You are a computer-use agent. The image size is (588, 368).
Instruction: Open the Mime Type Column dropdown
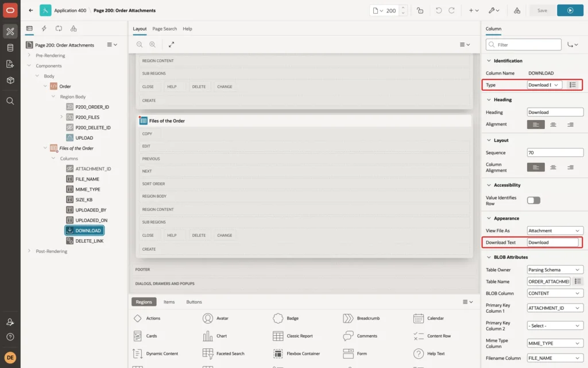555,343
